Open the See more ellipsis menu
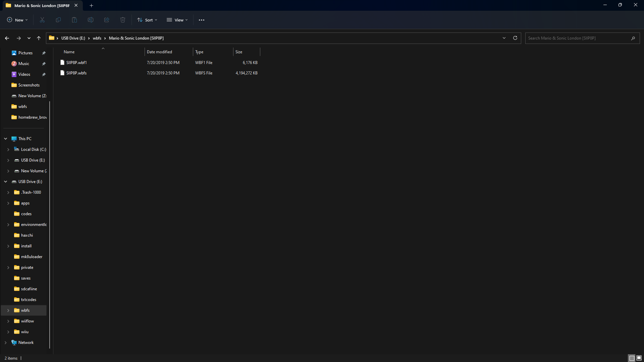This screenshot has height=362, width=644. point(202,20)
